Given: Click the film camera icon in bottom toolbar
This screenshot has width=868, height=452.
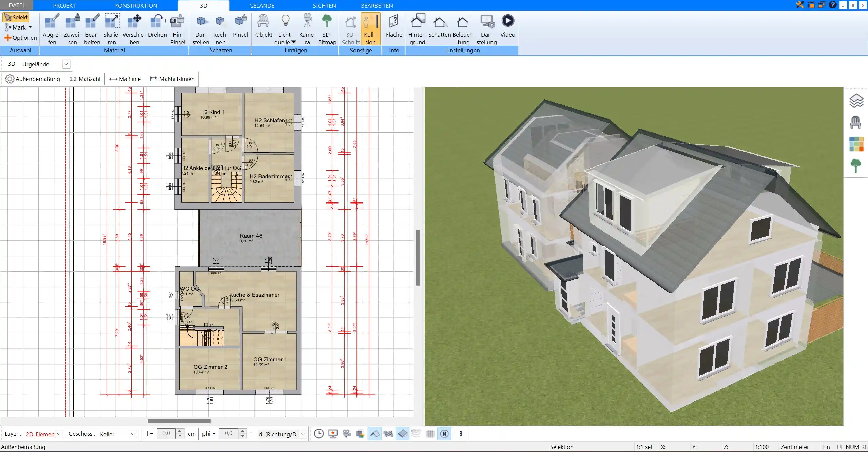Looking at the screenshot, I should (347, 434).
